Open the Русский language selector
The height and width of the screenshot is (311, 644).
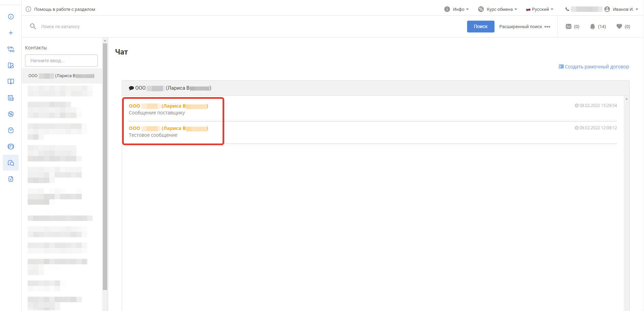[x=539, y=9]
